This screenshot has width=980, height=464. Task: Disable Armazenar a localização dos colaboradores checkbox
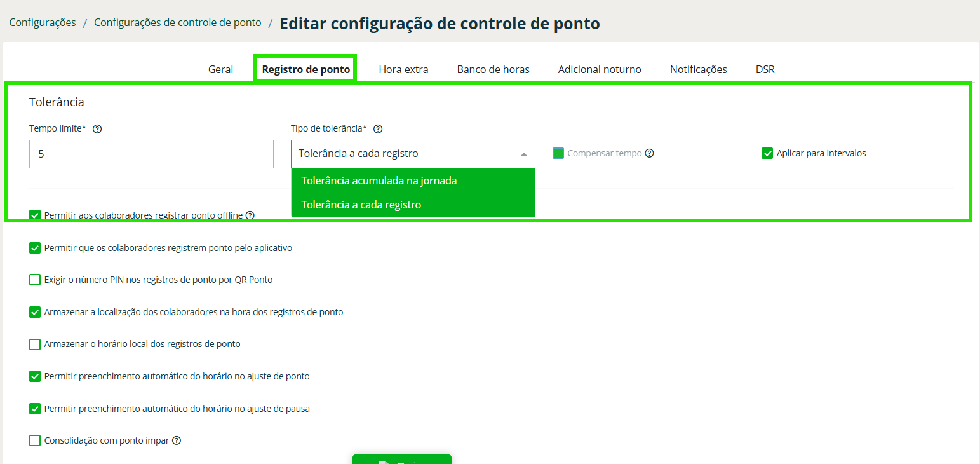(x=35, y=312)
